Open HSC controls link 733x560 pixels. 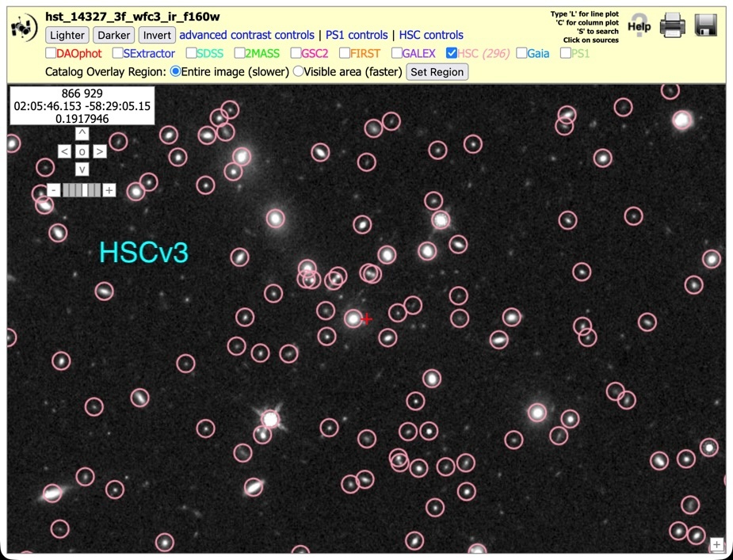[x=431, y=35]
